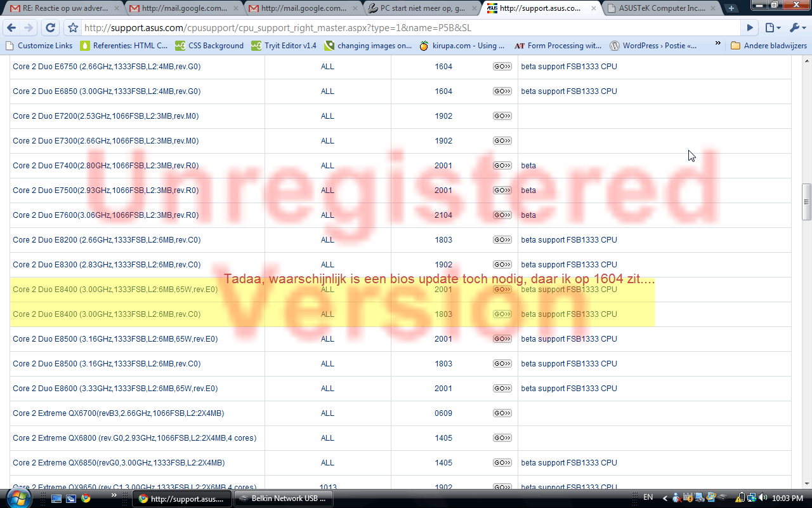Image resolution: width=812 pixels, height=508 pixels.
Task: Click the Messenger tray icon with red X
Action: tap(677, 498)
